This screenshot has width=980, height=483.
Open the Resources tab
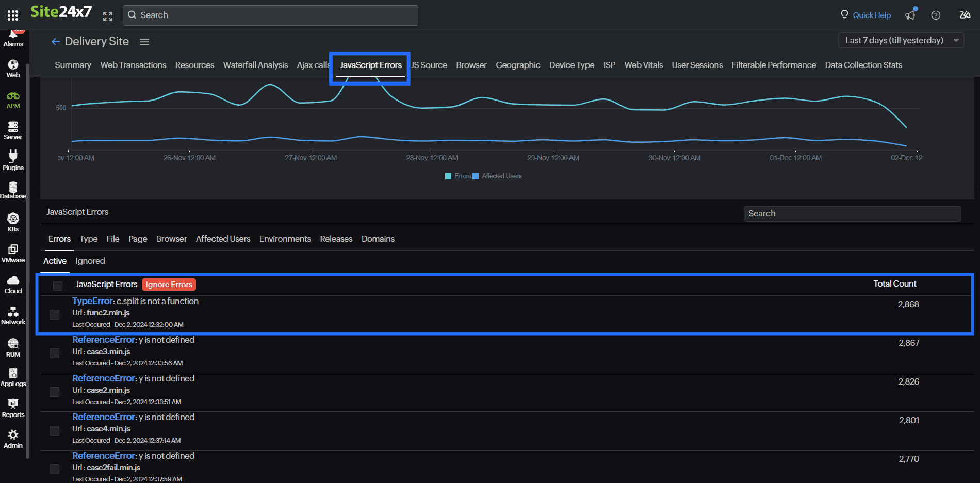pyautogui.click(x=194, y=65)
